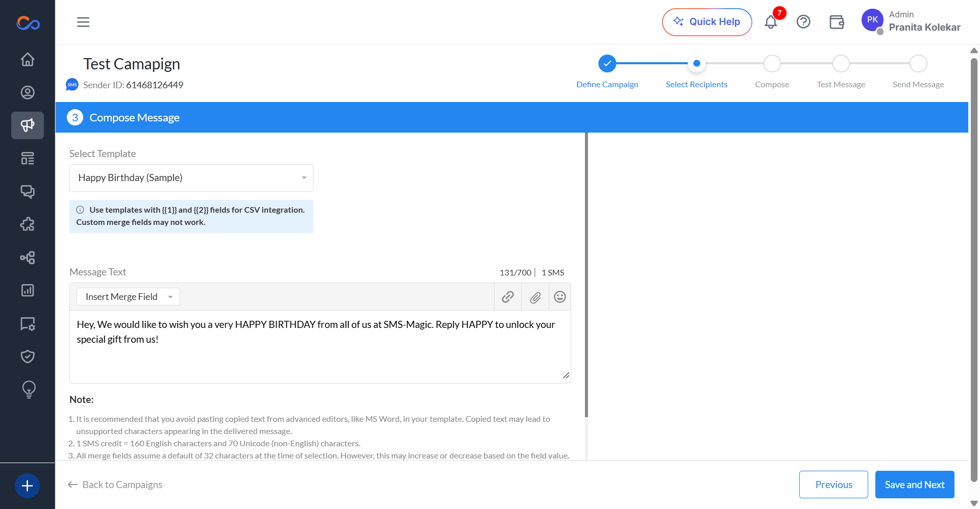Open the help question mark icon
The image size is (980, 509).
803,22
